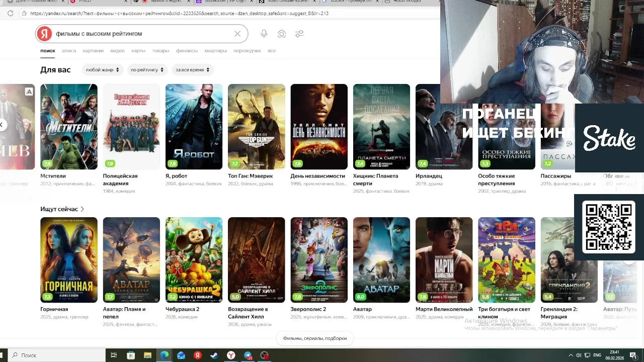Viewport: 644px width, 362px height.
Task: Open the 'переводчик' tab
Action: (247, 51)
